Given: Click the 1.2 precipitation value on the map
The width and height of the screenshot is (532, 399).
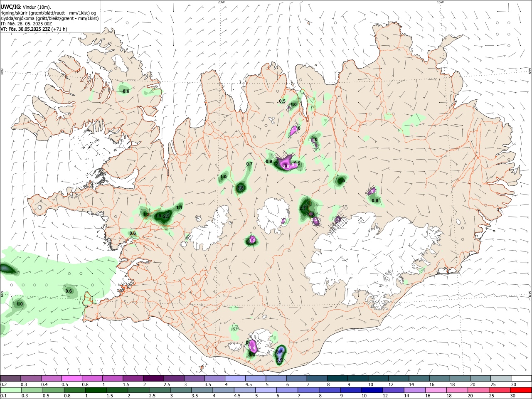Looking at the screenshot, I should [146, 214].
